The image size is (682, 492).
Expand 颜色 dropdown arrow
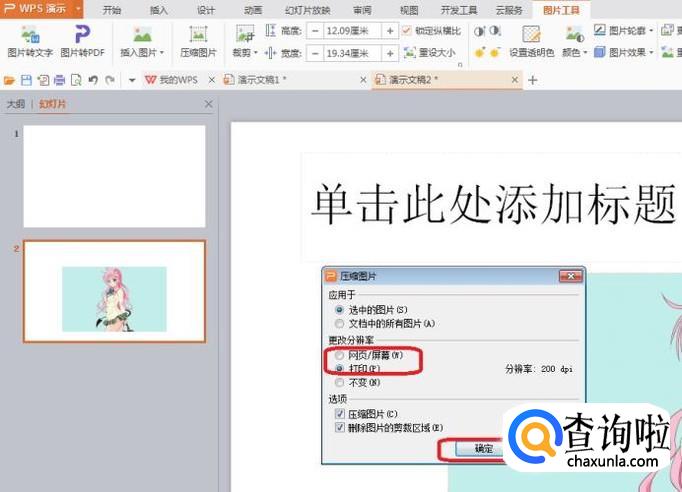[x=585, y=53]
